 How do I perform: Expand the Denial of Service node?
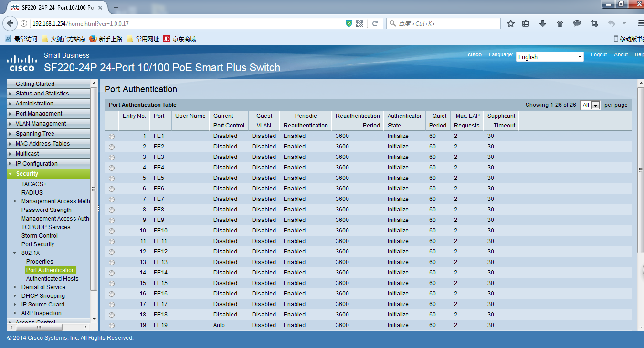click(x=15, y=287)
